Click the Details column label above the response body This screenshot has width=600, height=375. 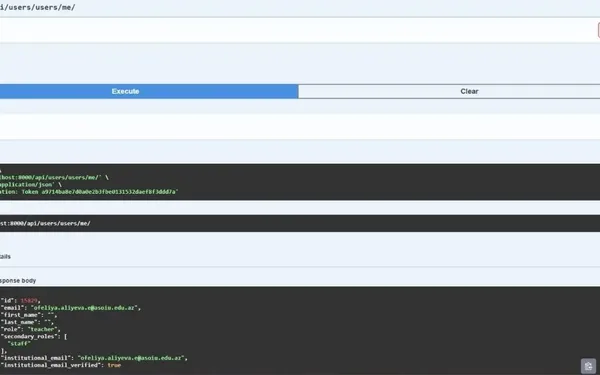5,257
